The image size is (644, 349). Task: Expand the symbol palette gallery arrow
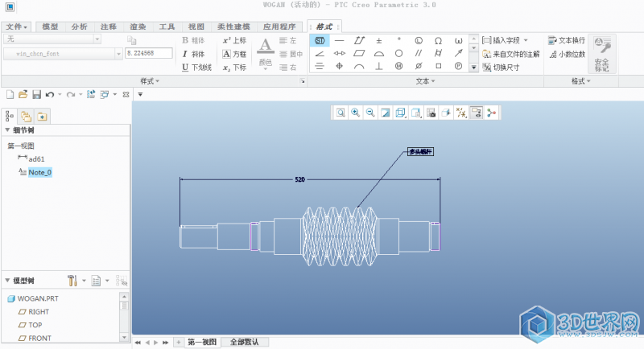pyautogui.click(x=473, y=68)
